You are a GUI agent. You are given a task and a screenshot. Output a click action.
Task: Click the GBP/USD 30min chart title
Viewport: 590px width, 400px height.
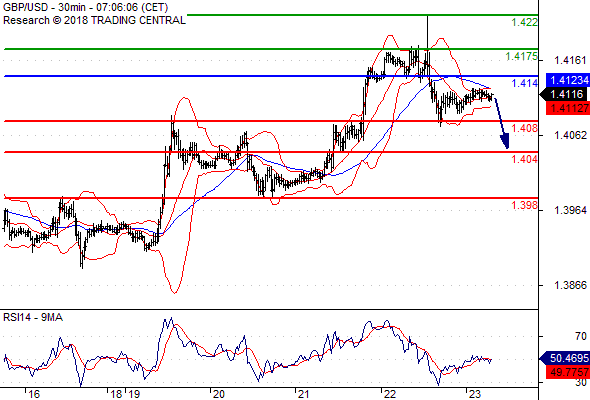(85, 7)
